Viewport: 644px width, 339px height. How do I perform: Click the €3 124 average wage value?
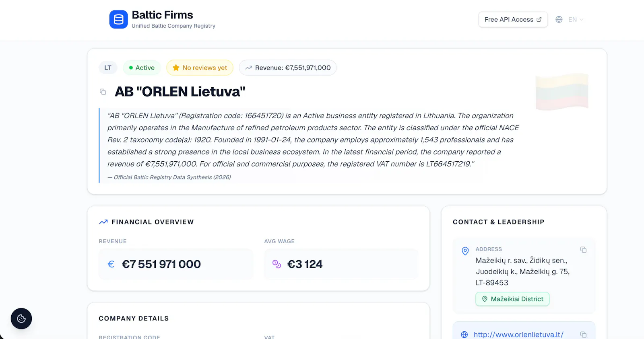pyautogui.click(x=305, y=264)
